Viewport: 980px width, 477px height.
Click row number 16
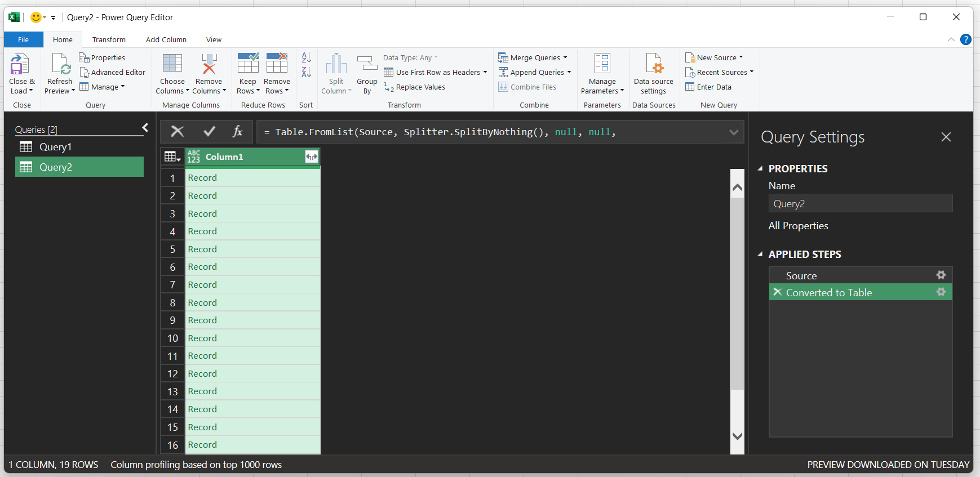coord(172,445)
